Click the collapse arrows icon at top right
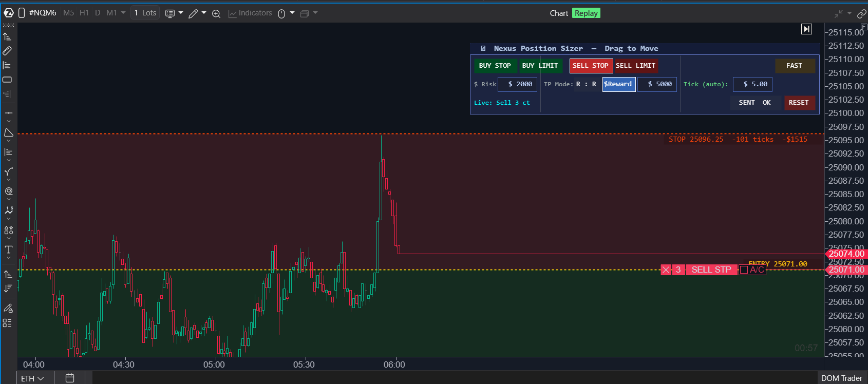Viewport: 868px width, 384px height. click(839, 13)
